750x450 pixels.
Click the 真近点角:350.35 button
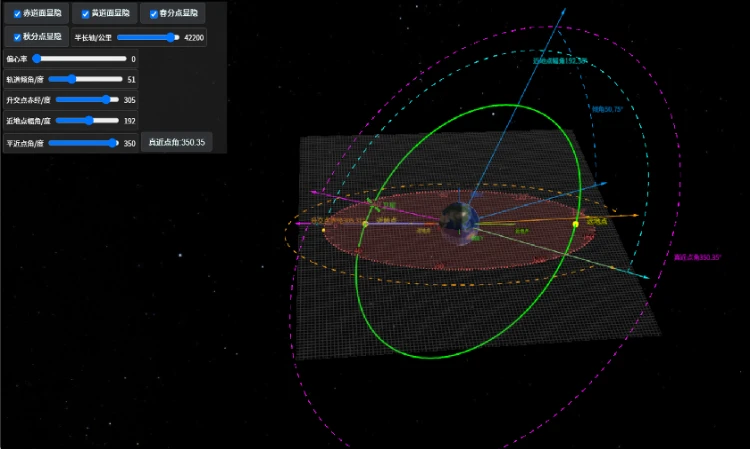point(176,143)
